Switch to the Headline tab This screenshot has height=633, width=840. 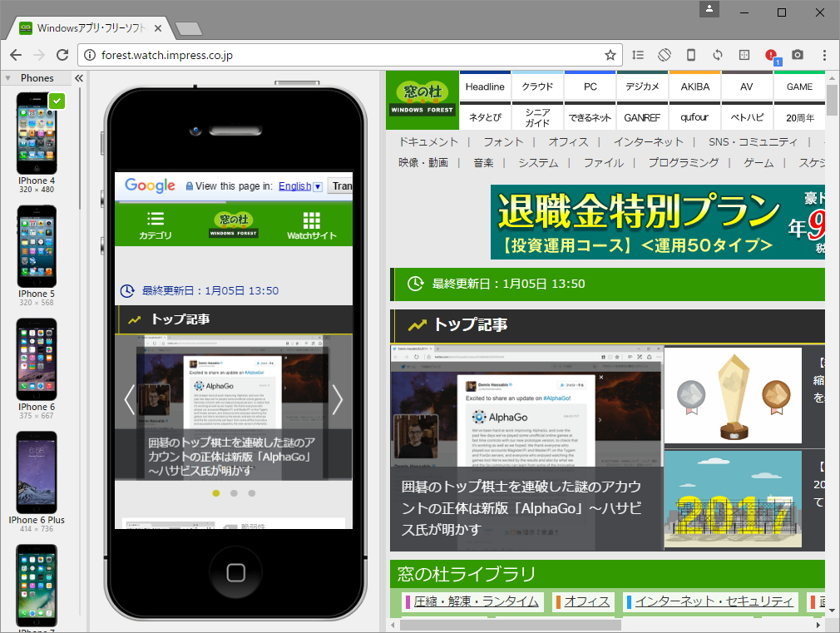click(x=484, y=86)
